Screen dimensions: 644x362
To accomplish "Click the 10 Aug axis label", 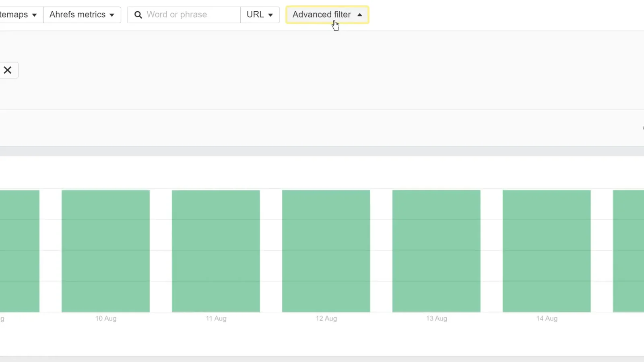I will (106, 318).
